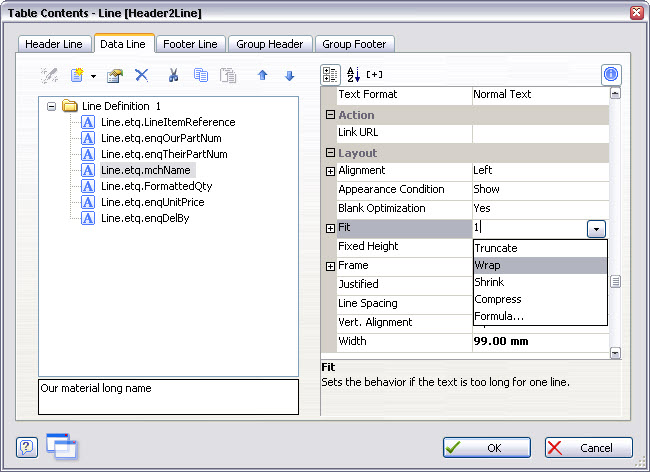The width and height of the screenshot is (650, 472).
Task: Click the Line Definition 1 folder icon
Action: pyautogui.click(x=70, y=106)
